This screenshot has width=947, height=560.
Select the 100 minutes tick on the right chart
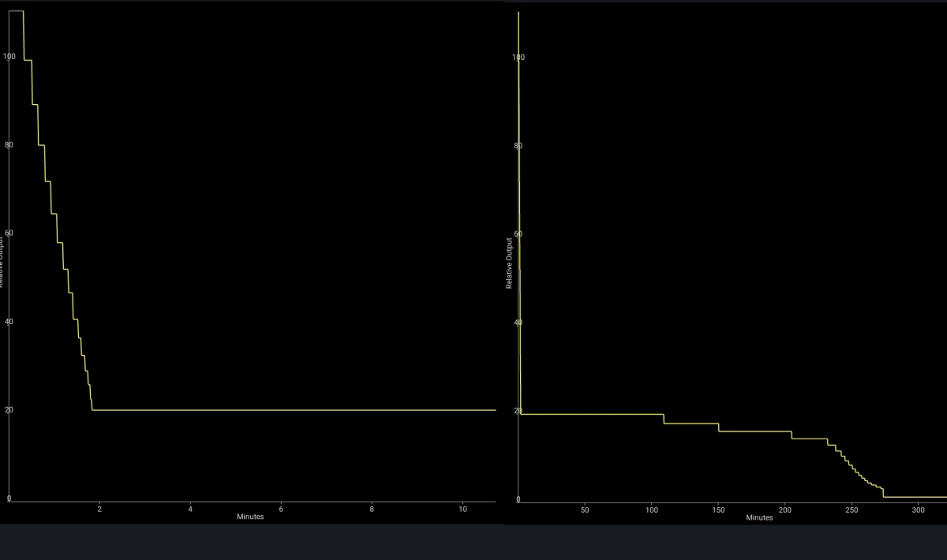[652, 510]
